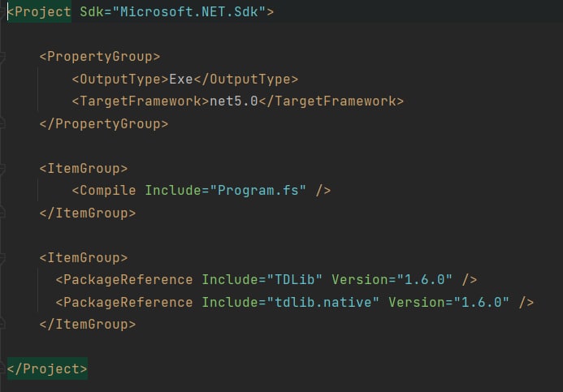Click the closing Project tag
This screenshot has width=563, height=392.
coord(47,368)
